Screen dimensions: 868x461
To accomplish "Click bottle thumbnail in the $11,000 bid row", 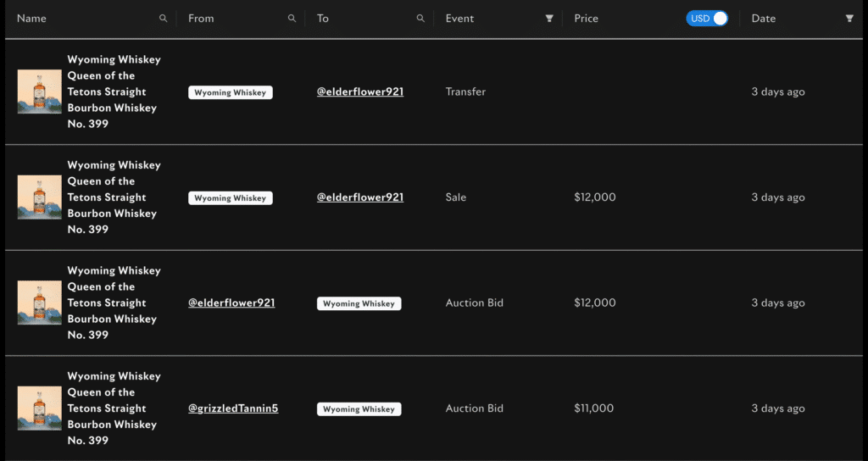I will 39,408.
